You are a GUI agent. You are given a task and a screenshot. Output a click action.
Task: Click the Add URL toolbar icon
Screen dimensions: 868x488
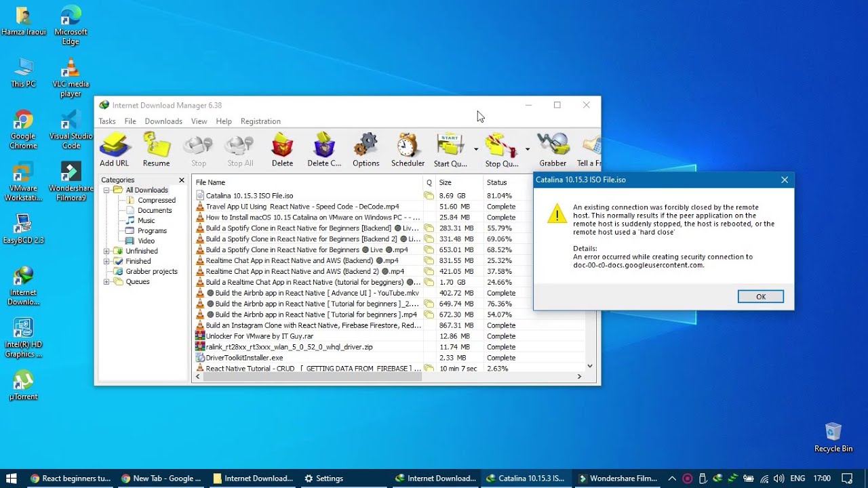point(114,150)
